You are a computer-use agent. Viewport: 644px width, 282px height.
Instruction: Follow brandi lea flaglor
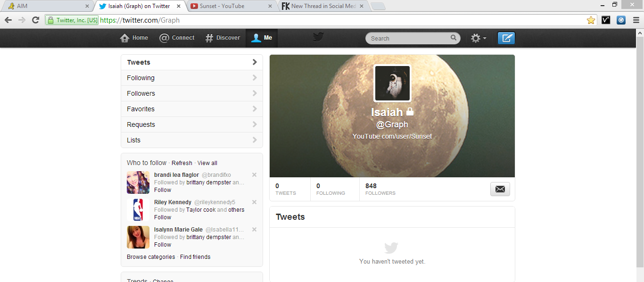coord(163,190)
